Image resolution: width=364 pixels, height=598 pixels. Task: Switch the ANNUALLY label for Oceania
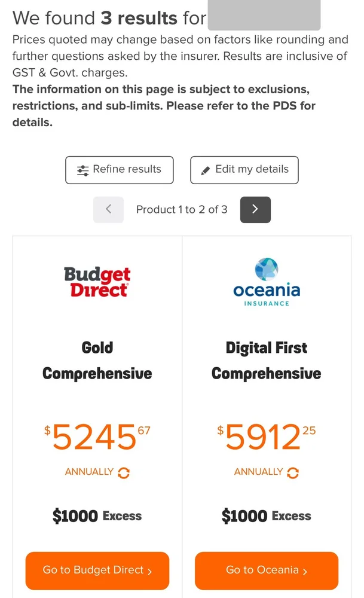[x=258, y=472]
